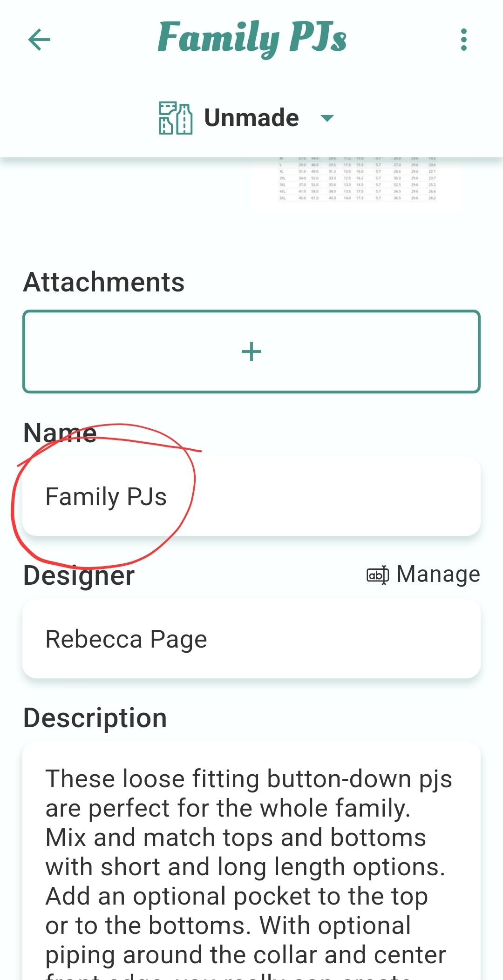Click the 'ab' icon next to Manage
Image resolution: width=503 pixels, height=980 pixels.
coord(377,575)
